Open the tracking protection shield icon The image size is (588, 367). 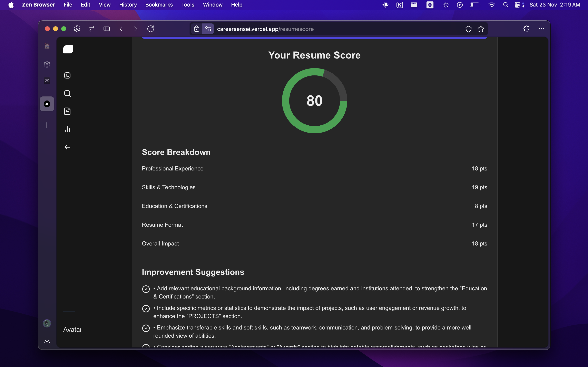468,29
